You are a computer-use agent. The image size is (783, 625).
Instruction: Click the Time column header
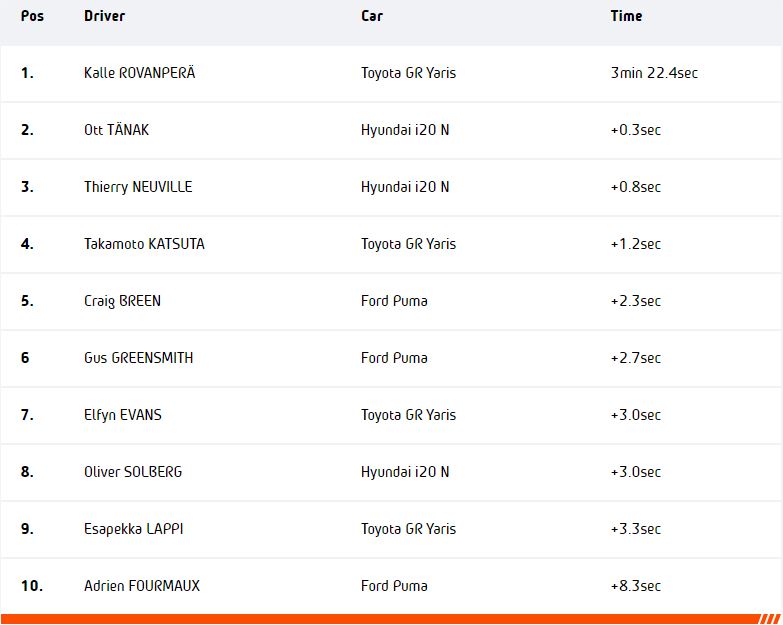626,16
